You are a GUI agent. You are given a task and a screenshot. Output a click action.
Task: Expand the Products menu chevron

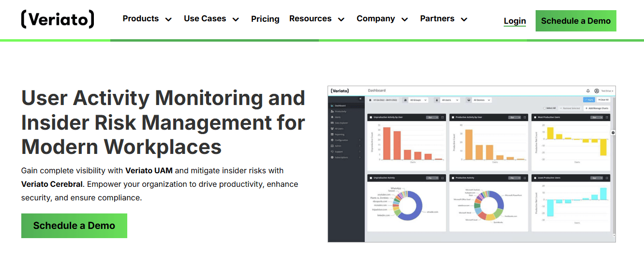[168, 19]
